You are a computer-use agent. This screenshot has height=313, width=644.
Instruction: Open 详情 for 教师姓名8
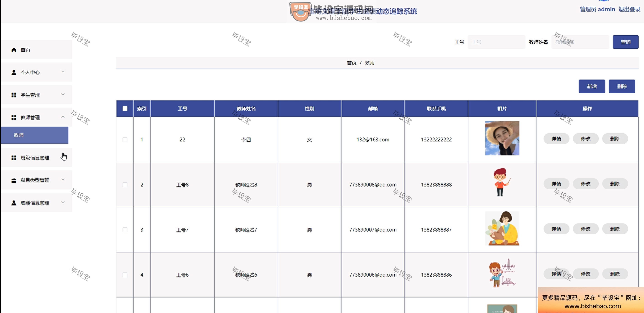point(556,184)
